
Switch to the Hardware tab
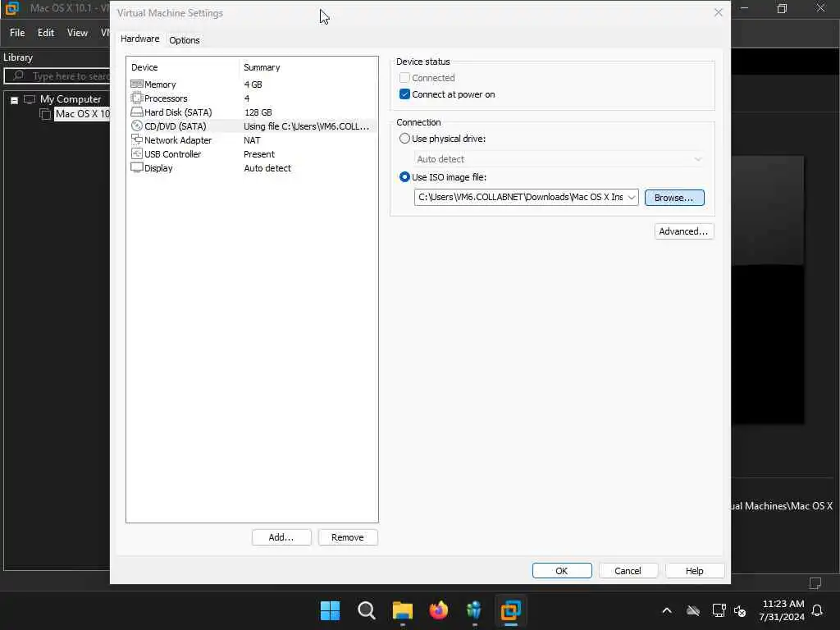[x=139, y=39]
